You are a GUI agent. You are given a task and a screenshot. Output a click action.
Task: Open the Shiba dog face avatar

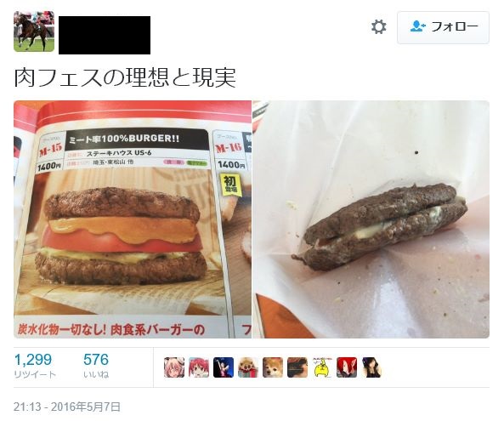(273, 367)
